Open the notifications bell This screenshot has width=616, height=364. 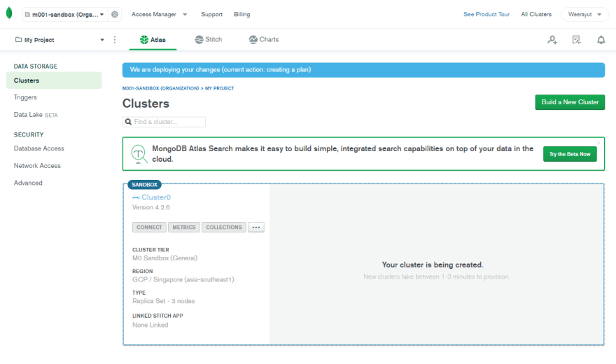coord(601,40)
